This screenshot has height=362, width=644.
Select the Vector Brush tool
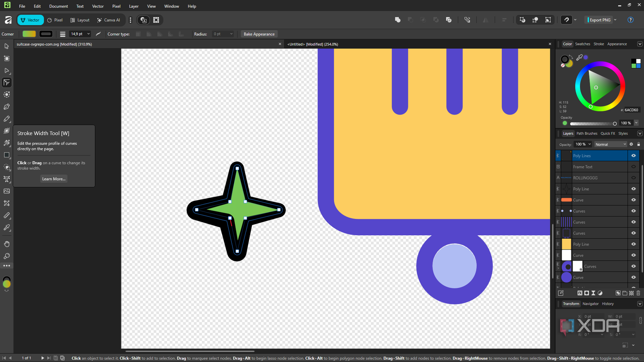(x=7, y=131)
